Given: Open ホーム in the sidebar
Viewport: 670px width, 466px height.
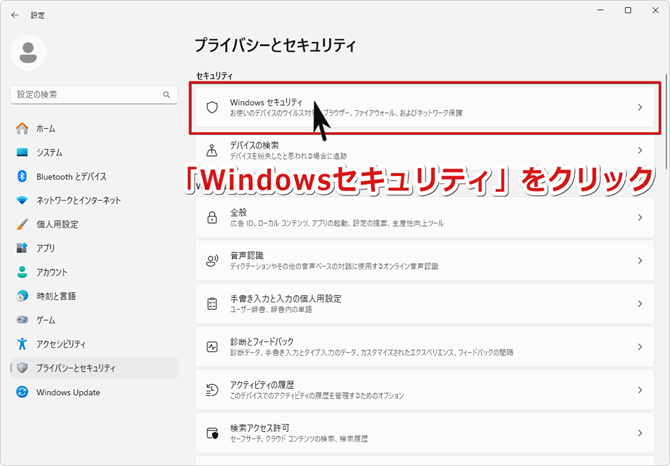Looking at the screenshot, I should (x=94, y=128).
